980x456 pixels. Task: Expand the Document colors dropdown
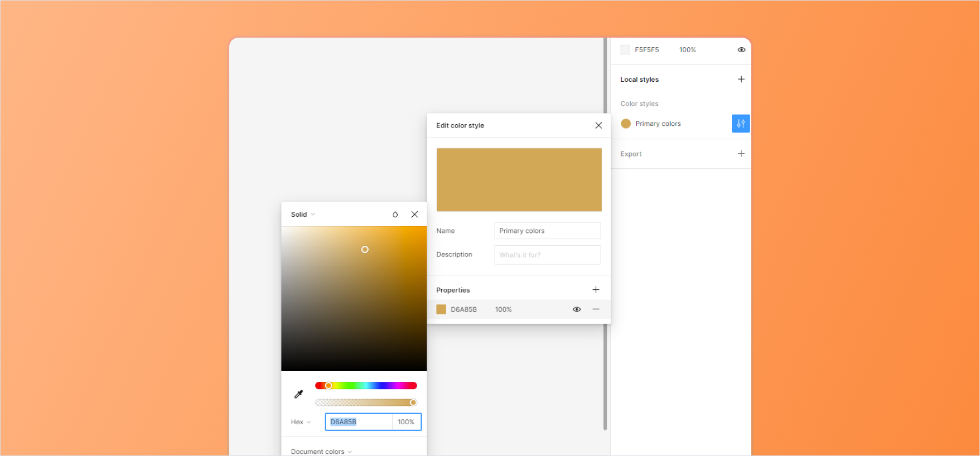pos(321,452)
